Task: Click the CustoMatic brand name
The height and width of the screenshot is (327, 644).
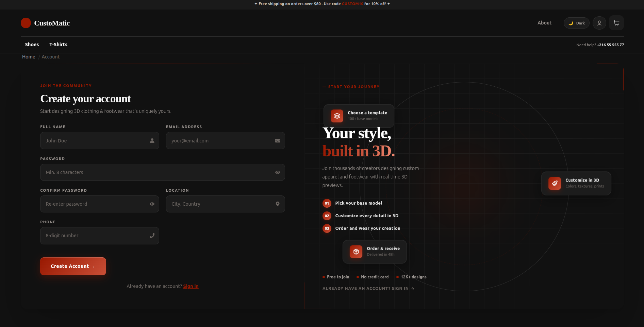Action: point(52,23)
